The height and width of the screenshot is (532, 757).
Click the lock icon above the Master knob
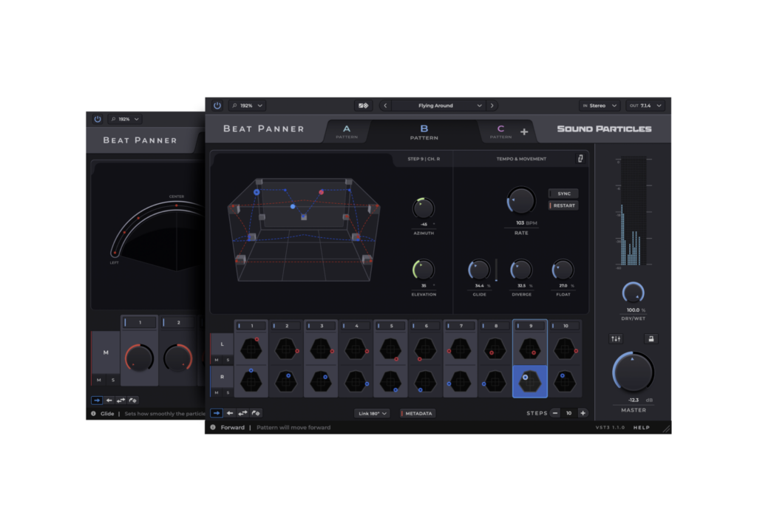[x=651, y=339]
